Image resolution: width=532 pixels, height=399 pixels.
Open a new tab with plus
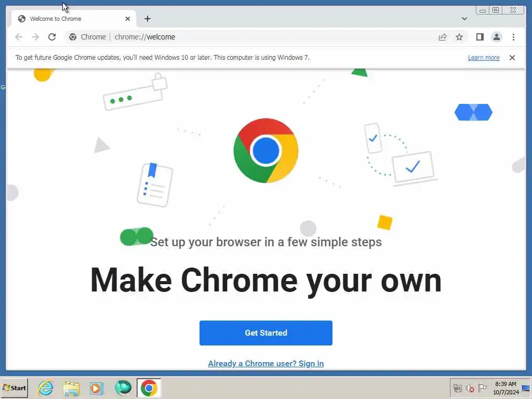(147, 19)
